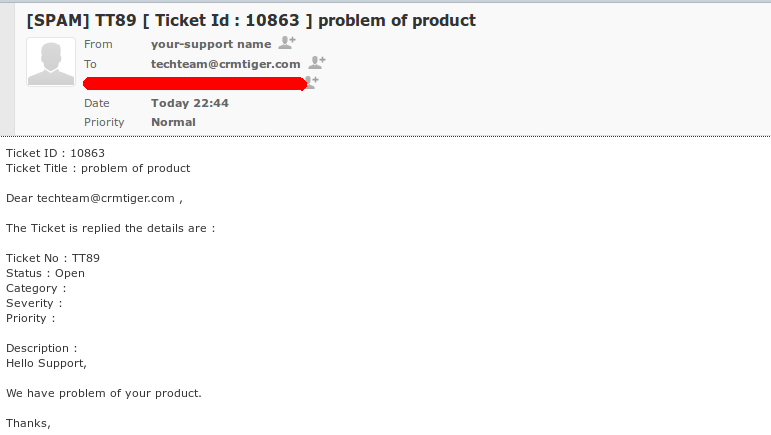Click recipient techteam@crmtiger.com in To field
The width and height of the screenshot is (771, 435).
click(226, 64)
